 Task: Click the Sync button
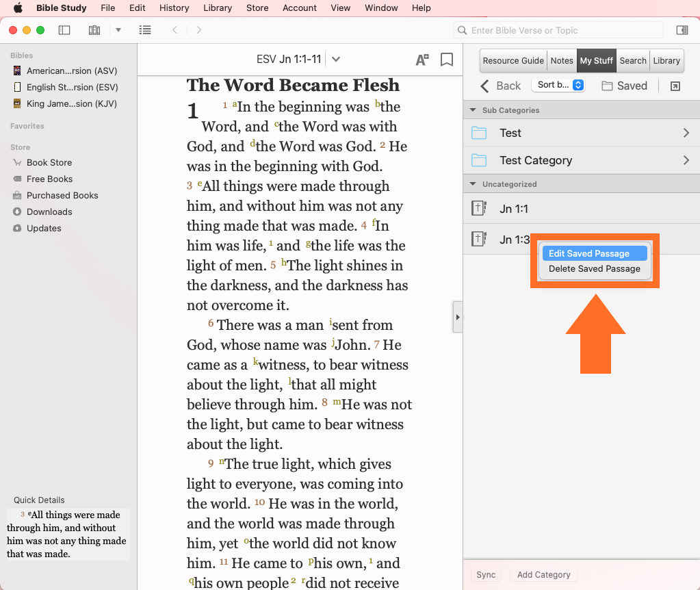tap(486, 575)
